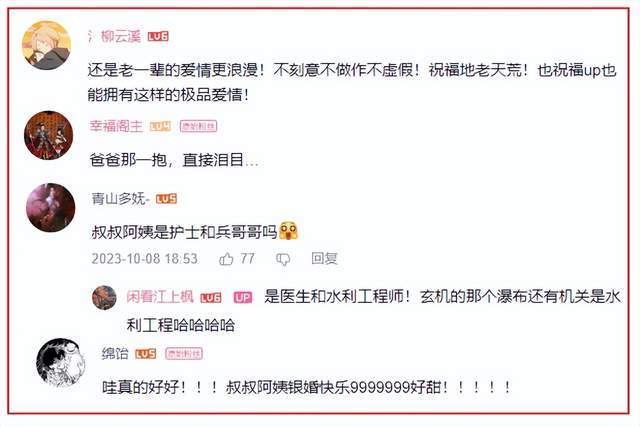Open username 青山多妩- profile link
640x427 pixels.
pos(120,199)
